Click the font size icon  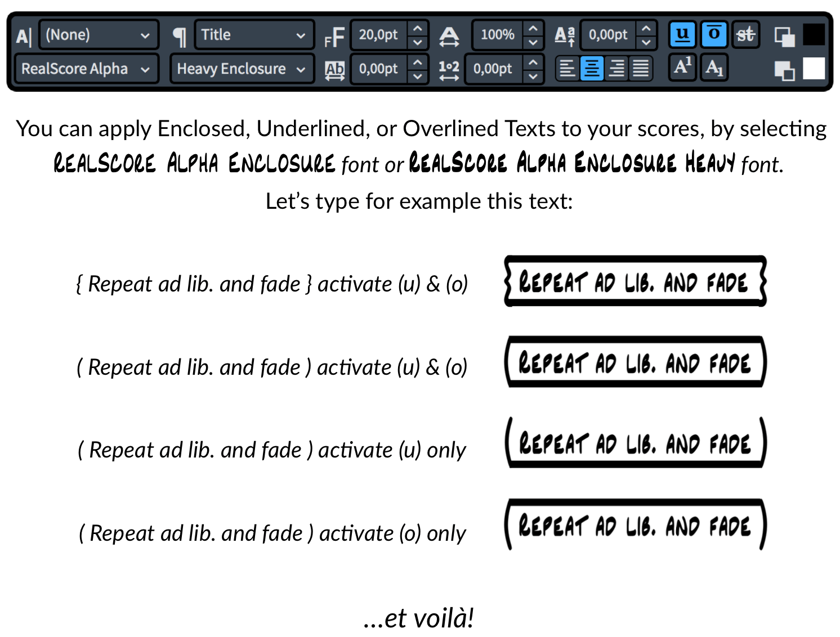[x=334, y=38]
